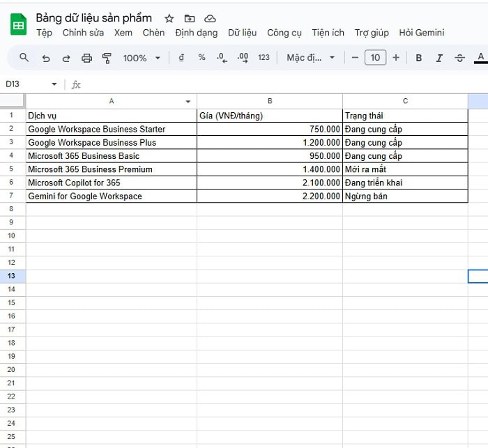Screen dimensions: 488x448
Task: Select cell Dịch vụ
Action: click(112, 116)
